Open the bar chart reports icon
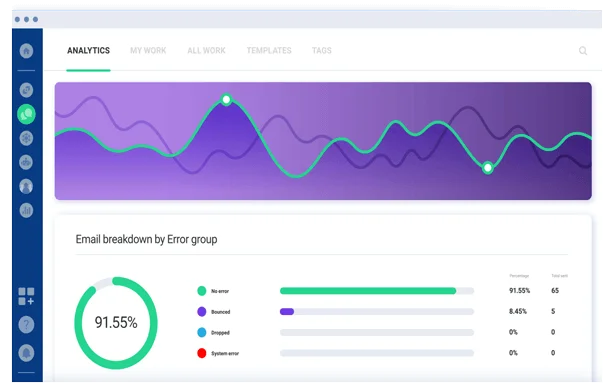 coord(26,211)
